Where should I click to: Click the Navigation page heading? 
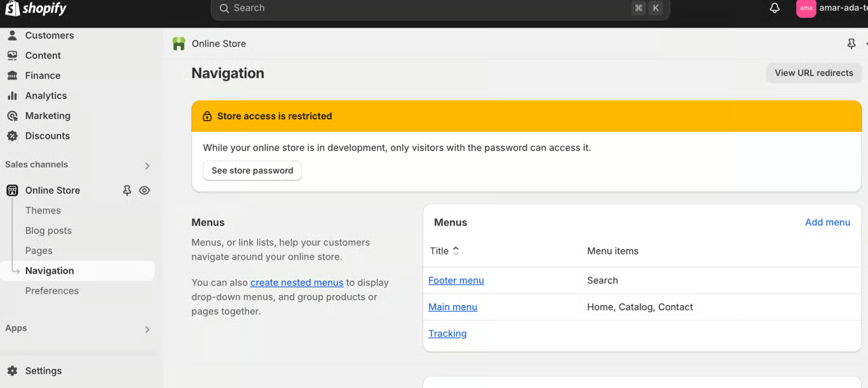click(x=227, y=73)
